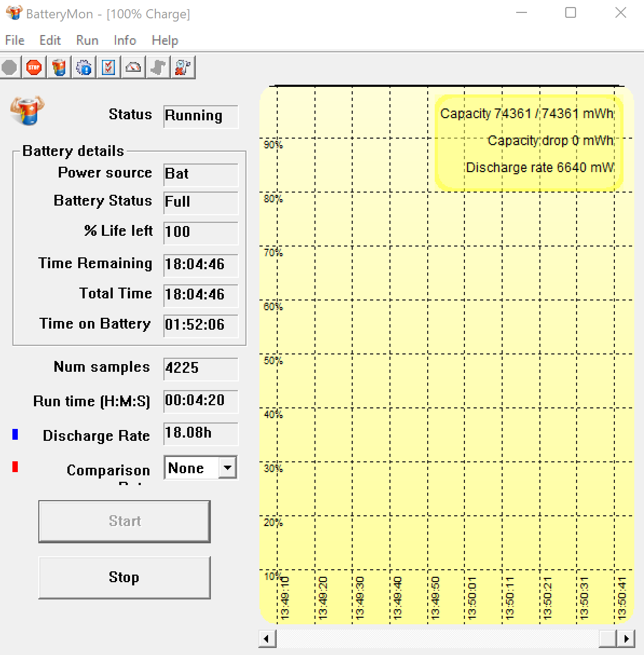The image size is (644, 655).
Task: Maximize the BatteryMon window
Action: [571, 13]
